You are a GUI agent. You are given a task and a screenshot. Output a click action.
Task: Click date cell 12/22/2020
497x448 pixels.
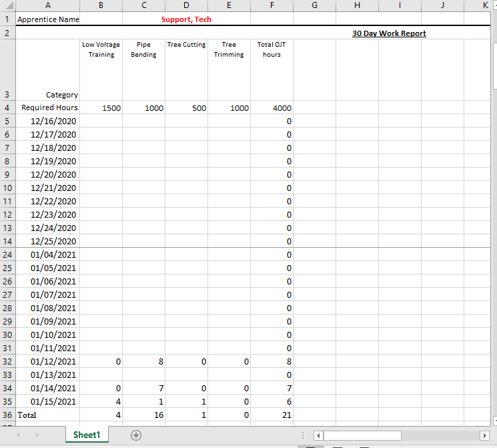click(x=48, y=201)
